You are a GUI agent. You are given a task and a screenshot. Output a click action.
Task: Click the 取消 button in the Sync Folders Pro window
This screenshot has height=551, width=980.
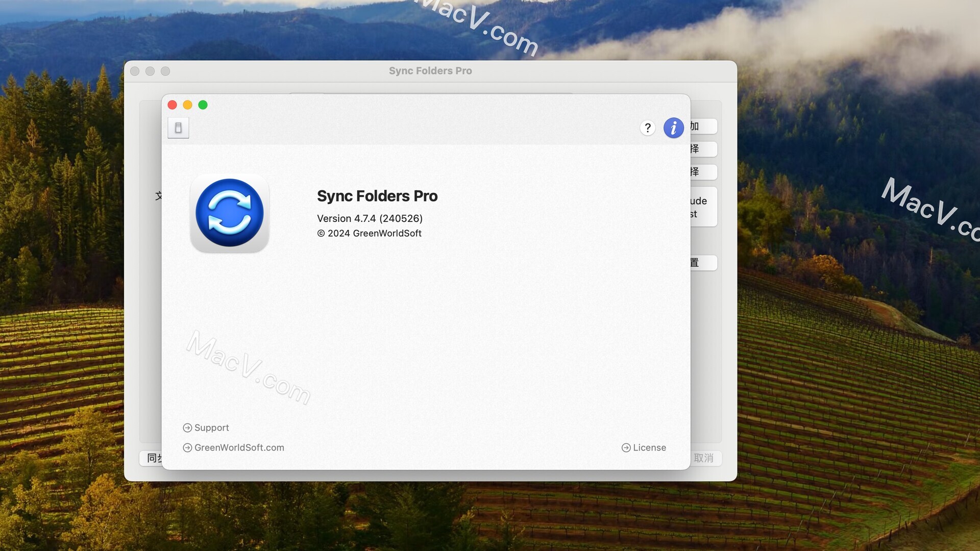[705, 458]
